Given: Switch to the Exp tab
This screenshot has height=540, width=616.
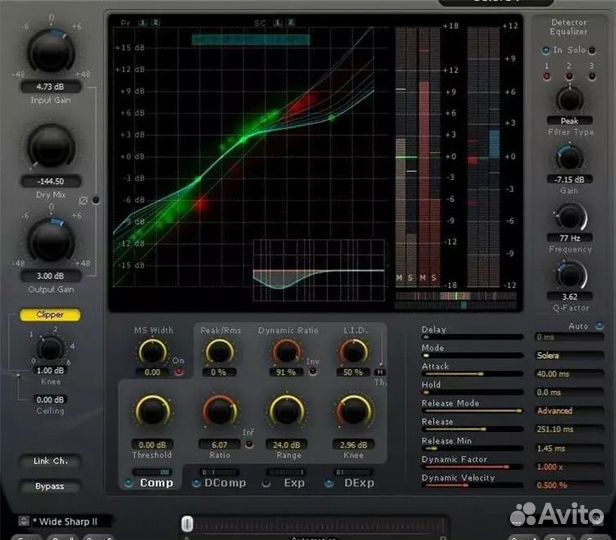Looking at the screenshot, I should [294, 483].
